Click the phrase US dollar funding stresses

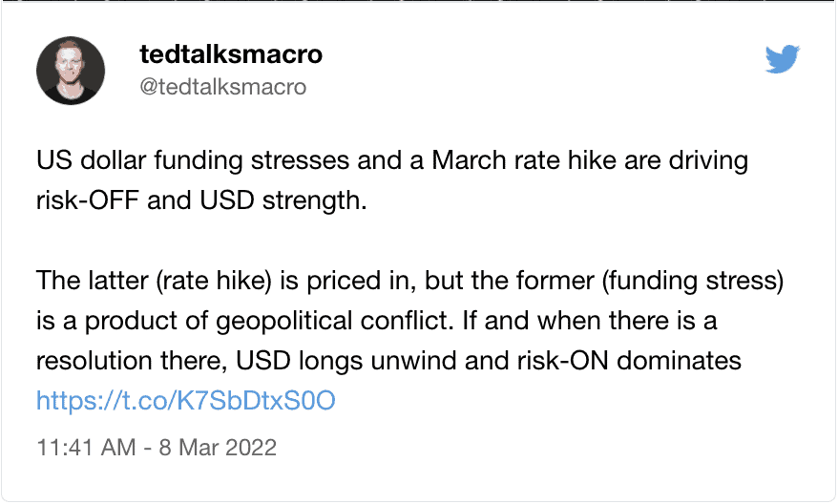(193, 160)
